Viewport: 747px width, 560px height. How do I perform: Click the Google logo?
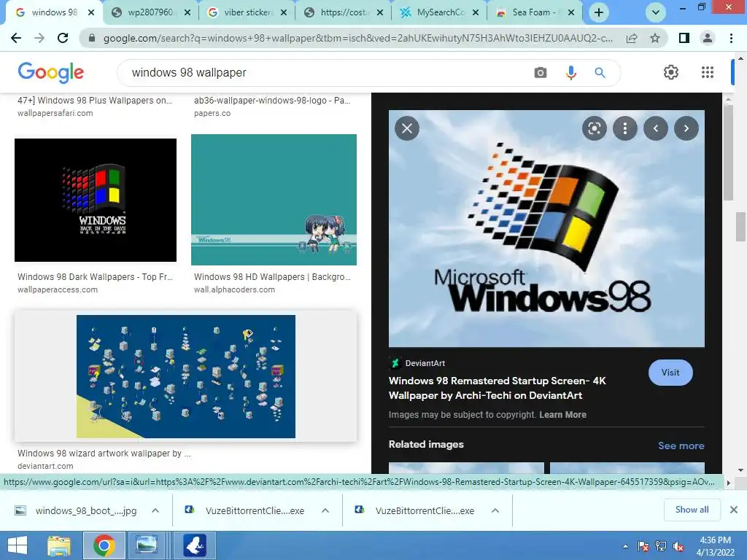pyautogui.click(x=51, y=72)
